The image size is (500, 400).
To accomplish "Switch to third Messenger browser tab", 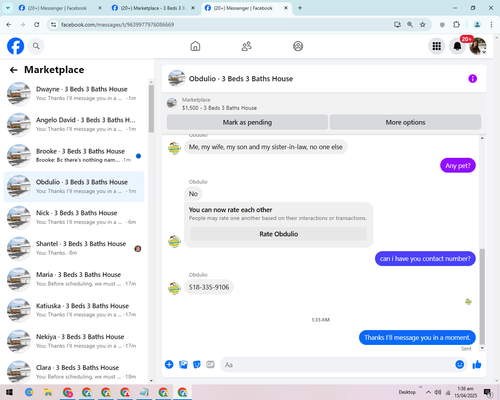I will [x=247, y=8].
